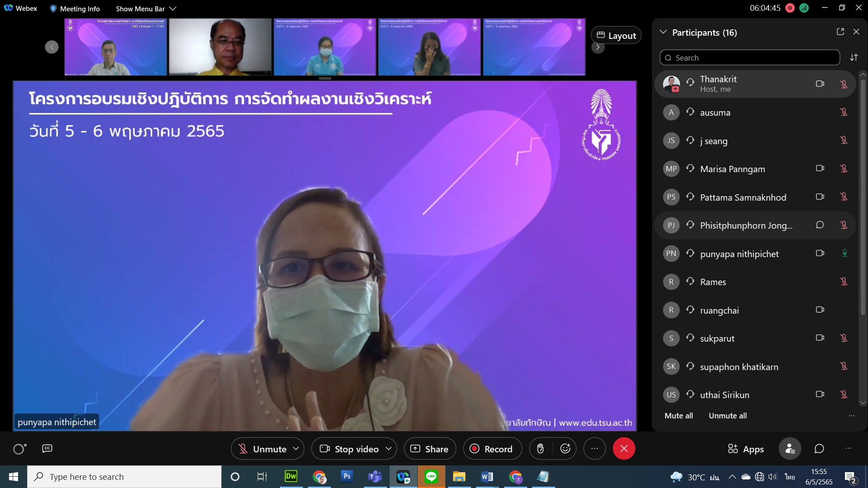This screenshot has height=488, width=868.
Task: Open Meeting Info shield icon
Action: tap(53, 9)
